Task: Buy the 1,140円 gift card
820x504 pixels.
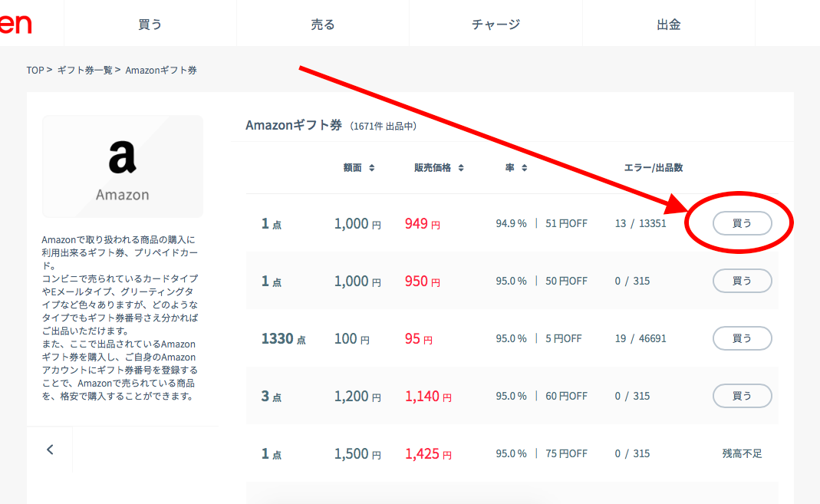Action: click(x=742, y=396)
